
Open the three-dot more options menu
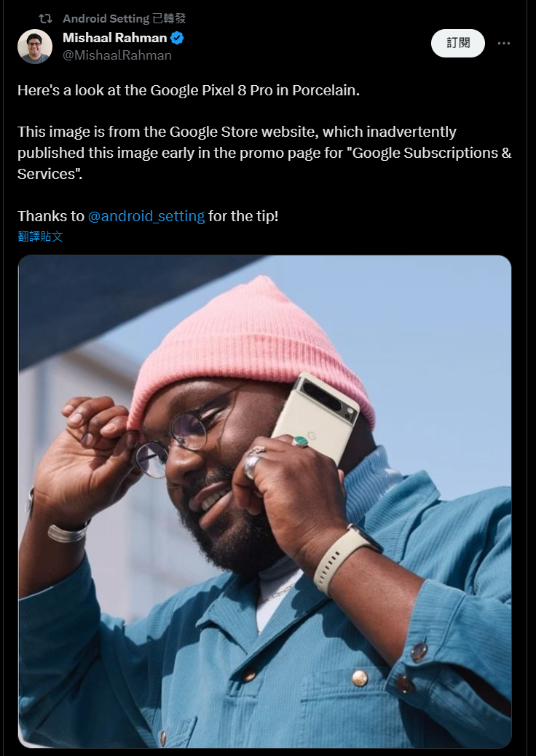point(504,43)
